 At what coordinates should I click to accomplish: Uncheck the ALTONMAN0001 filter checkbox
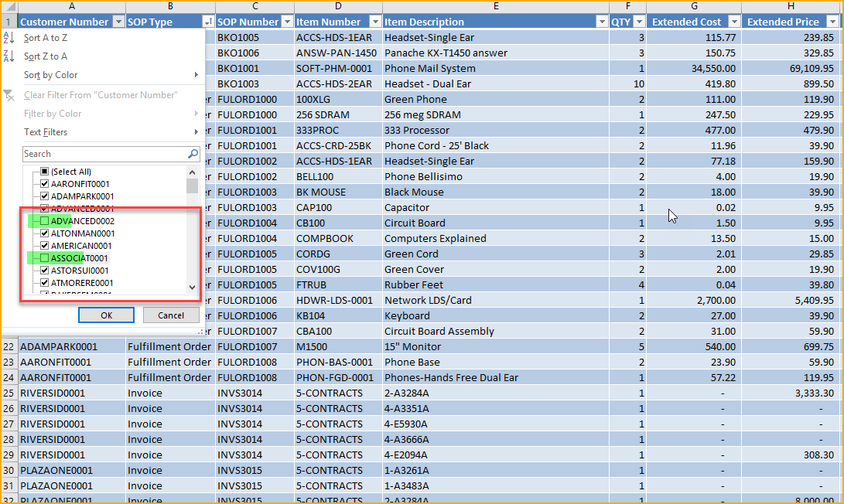pyautogui.click(x=45, y=233)
